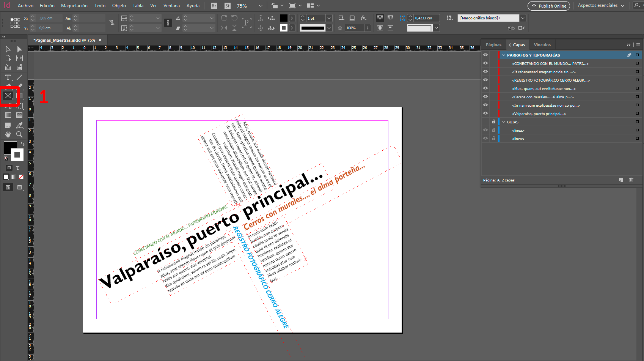Select the Zoom tool
The height and width of the screenshot is (361, 644).
coord(19,134)
